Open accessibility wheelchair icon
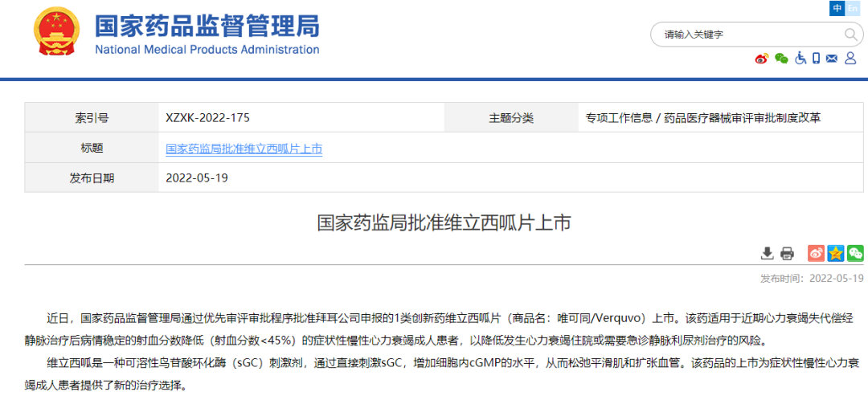 pyautogui.click(x=800, y=58)
